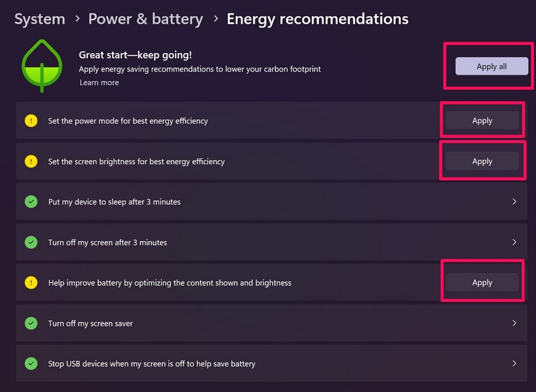
Task: Click green checkmark beside sleep after 3 minutes
Action: (31, 202)
